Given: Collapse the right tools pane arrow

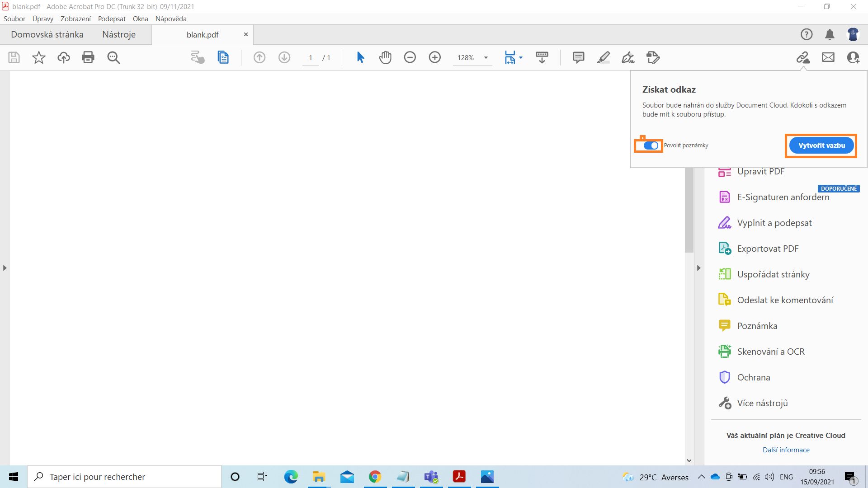Looking at the screenshot, I should (698, 268).
